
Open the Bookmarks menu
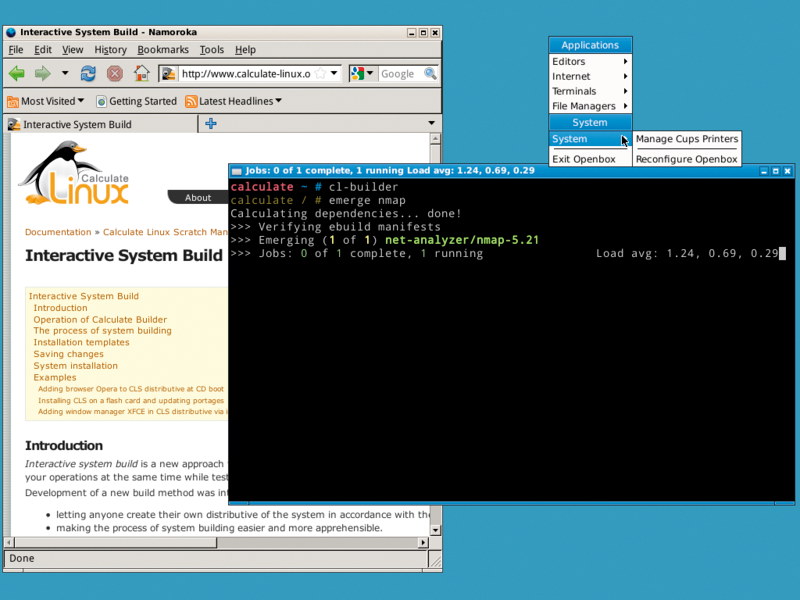pyautogui.click(x=163, y=49)
